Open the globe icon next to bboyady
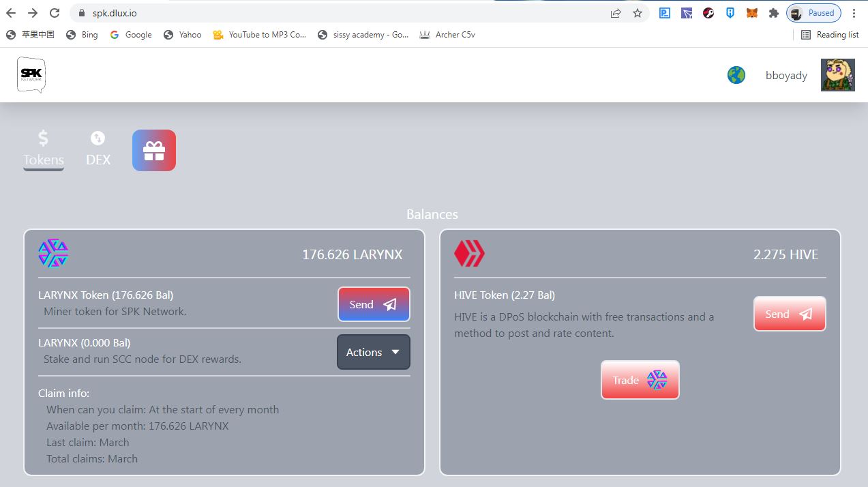This screenshot has height=487, width=868. [736, 75]
